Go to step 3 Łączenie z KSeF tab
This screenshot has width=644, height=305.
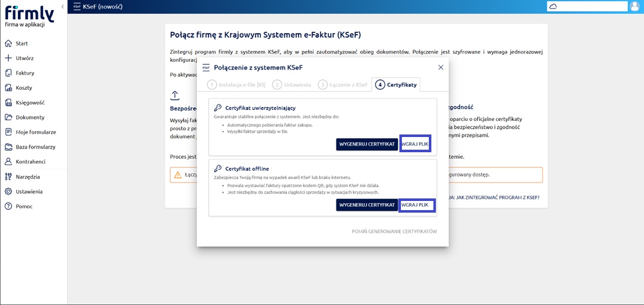pyautogui.click(x=343, y=85)
